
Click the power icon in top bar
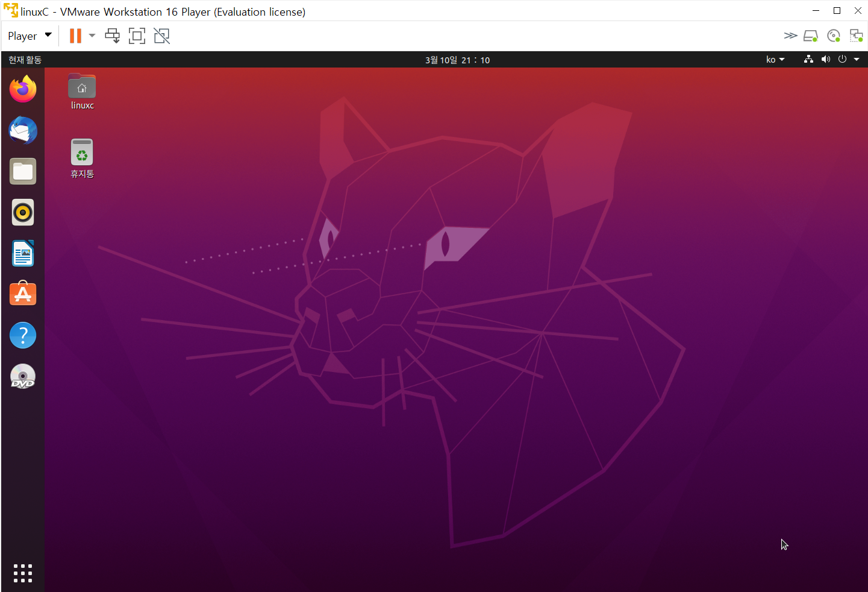coord(842,59)
